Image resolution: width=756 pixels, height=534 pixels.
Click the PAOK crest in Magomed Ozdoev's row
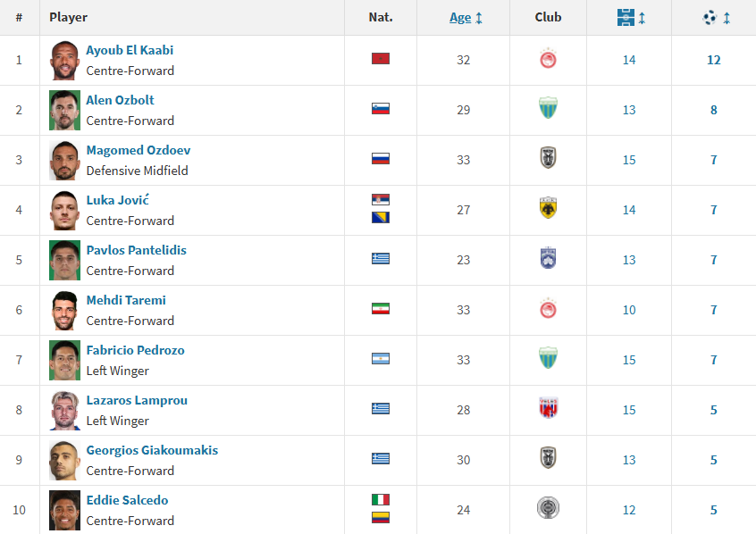(x=548, y=160)
